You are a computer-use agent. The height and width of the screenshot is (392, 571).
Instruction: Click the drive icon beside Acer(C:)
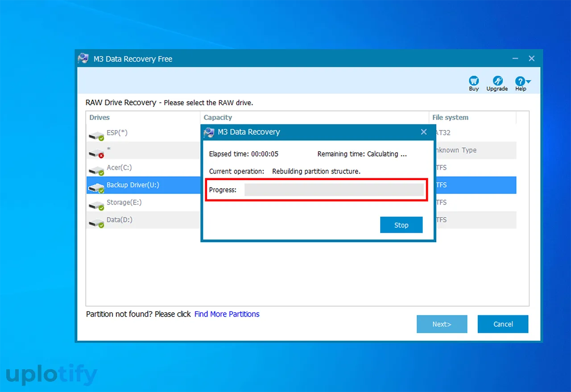tap(96, 170)
